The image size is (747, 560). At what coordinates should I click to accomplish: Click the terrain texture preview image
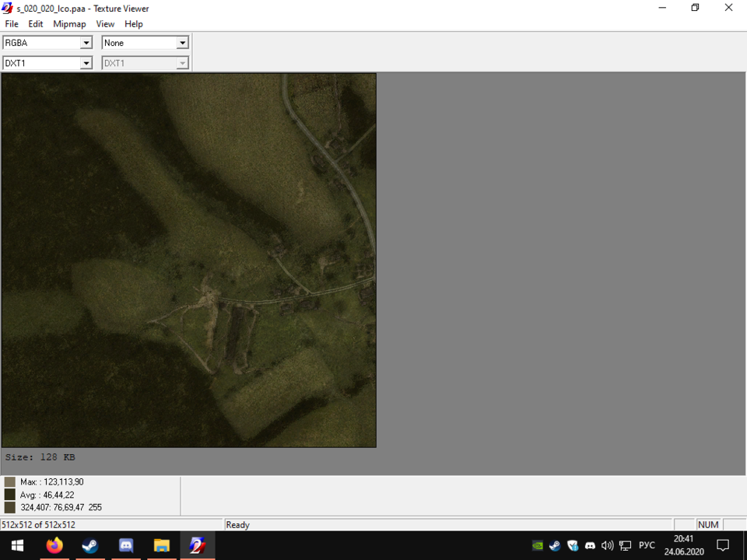[x=189, y=261]
